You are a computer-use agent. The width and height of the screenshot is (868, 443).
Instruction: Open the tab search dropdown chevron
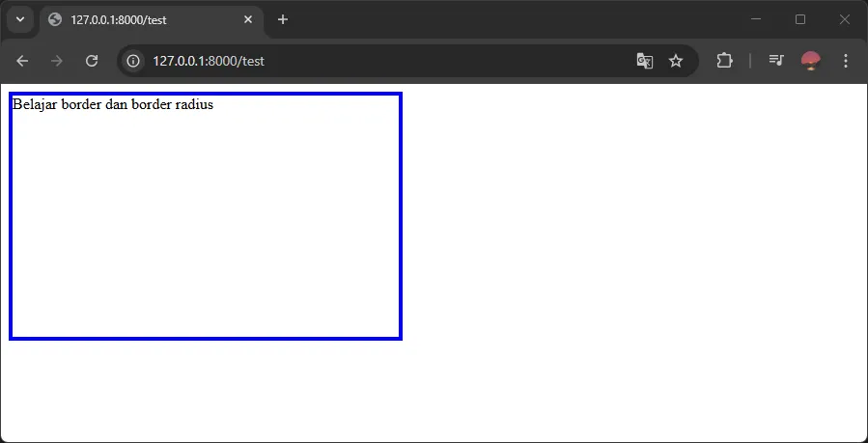click(x=19, y=19)
